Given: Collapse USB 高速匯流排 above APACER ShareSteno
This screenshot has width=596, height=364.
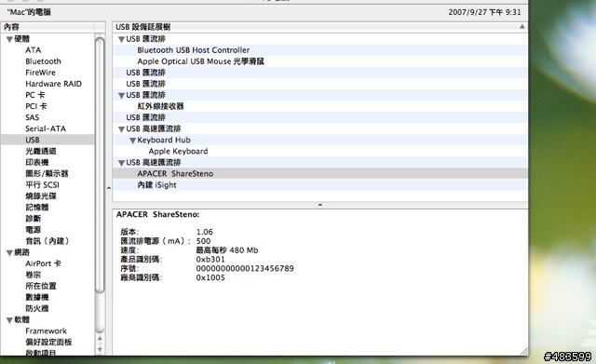Looking at the screenshot, I should point(121,163).
